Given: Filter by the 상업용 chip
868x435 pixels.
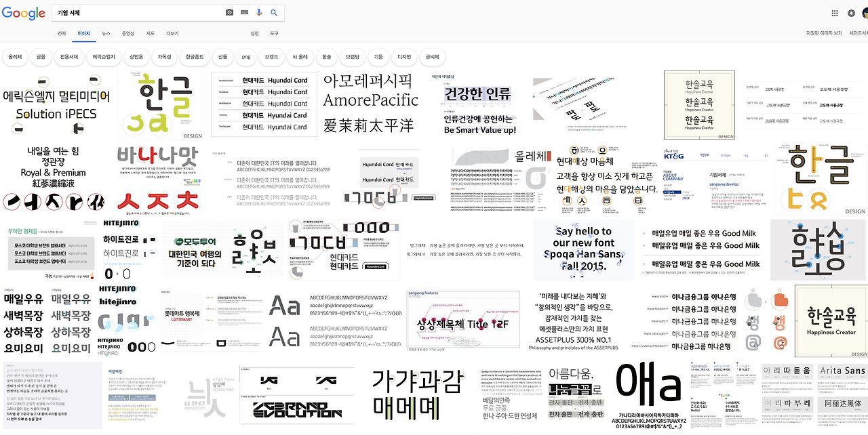Looking at the screenshot, I should [137, 57].
